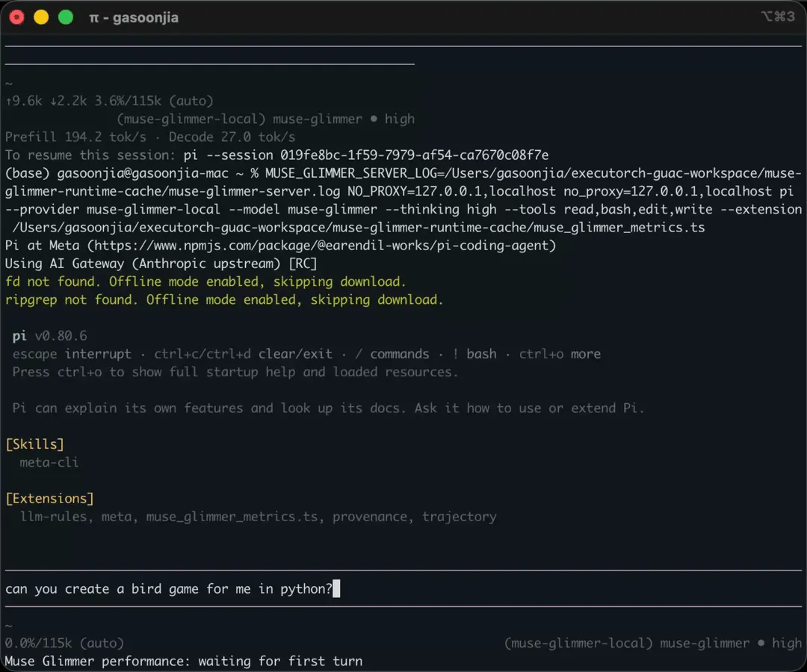Click the "⌥⌘3" shortcut indicator in title bar

pyautogui.click(x=778, y=17)
